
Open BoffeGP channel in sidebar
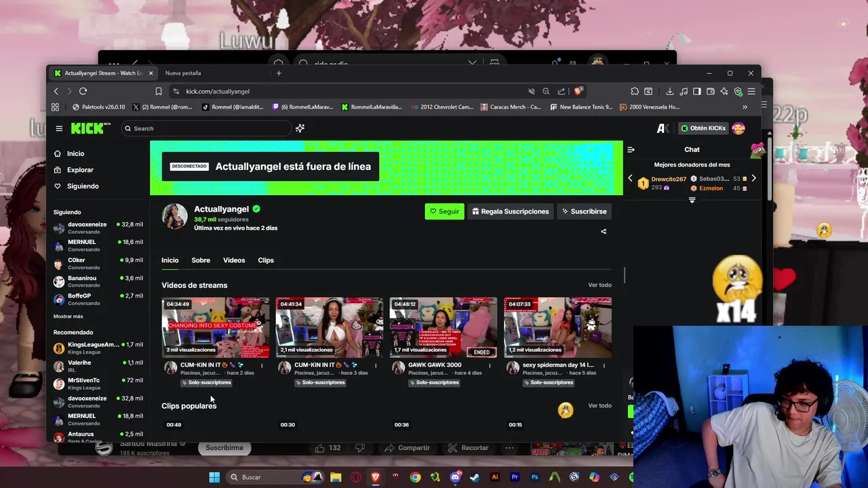(98, 299)
